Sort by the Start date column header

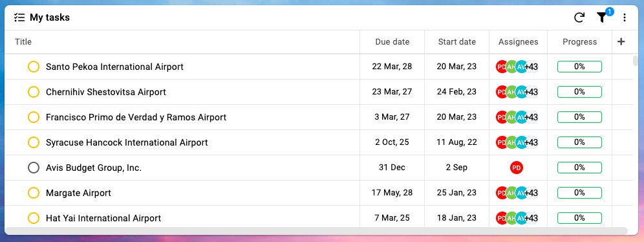click(x=456, y=41)
